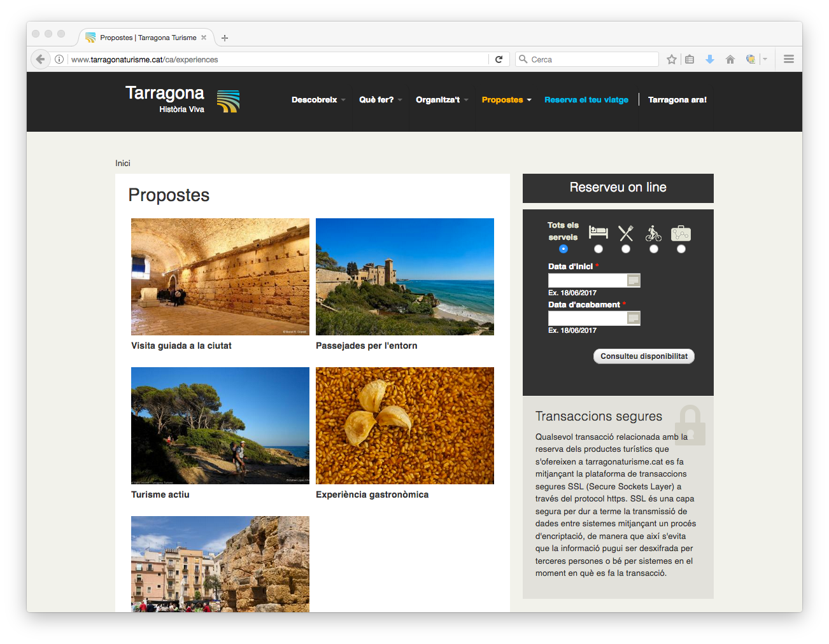This screenshot has height=644, width=829.
Task: Expand the Organitza't dropdown menu
Action: (441, 100)
